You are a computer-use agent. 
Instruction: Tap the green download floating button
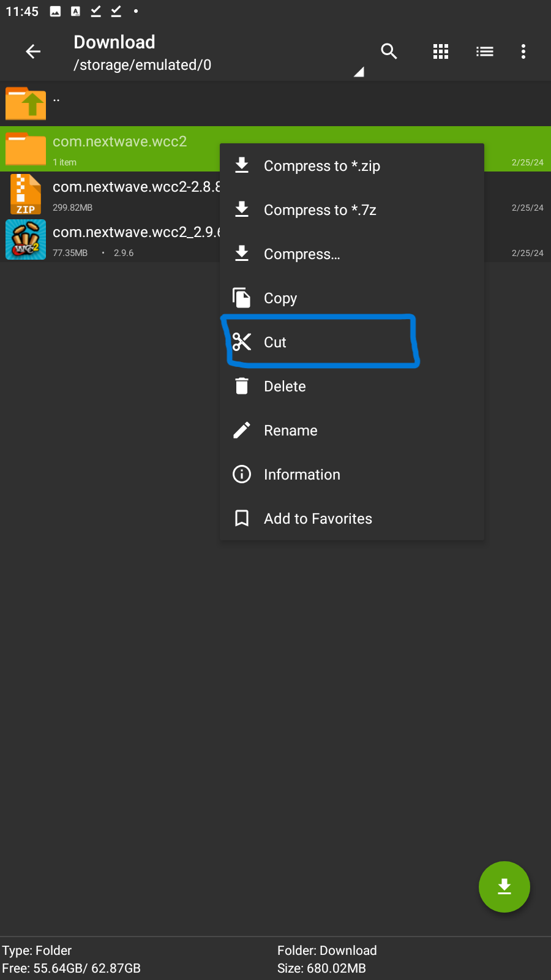click(x=504, y=886)
